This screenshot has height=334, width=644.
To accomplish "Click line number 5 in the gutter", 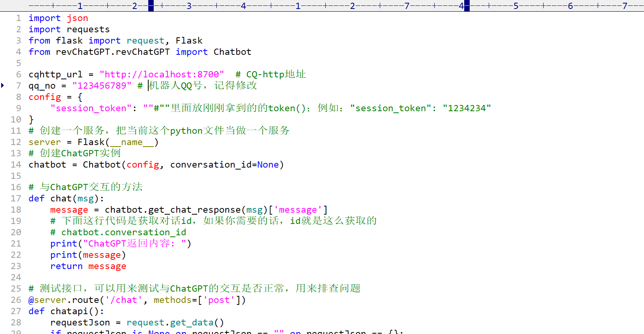I will 19,63.
